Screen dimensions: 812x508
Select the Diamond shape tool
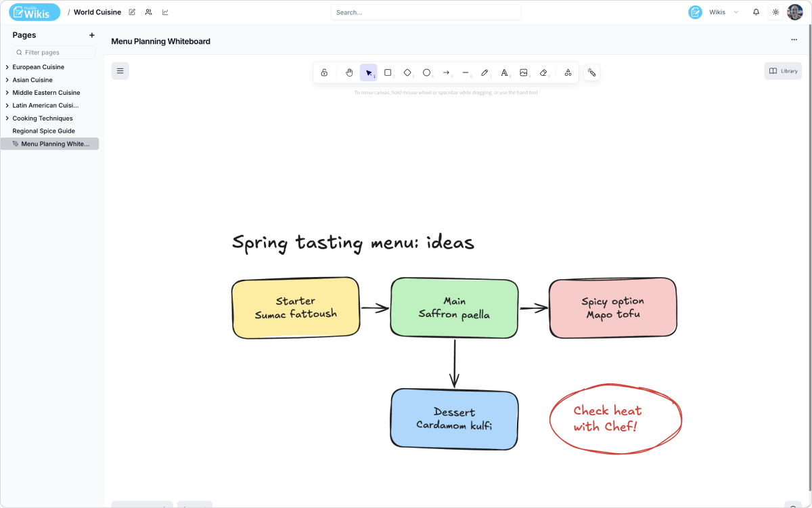click(407, 72)
